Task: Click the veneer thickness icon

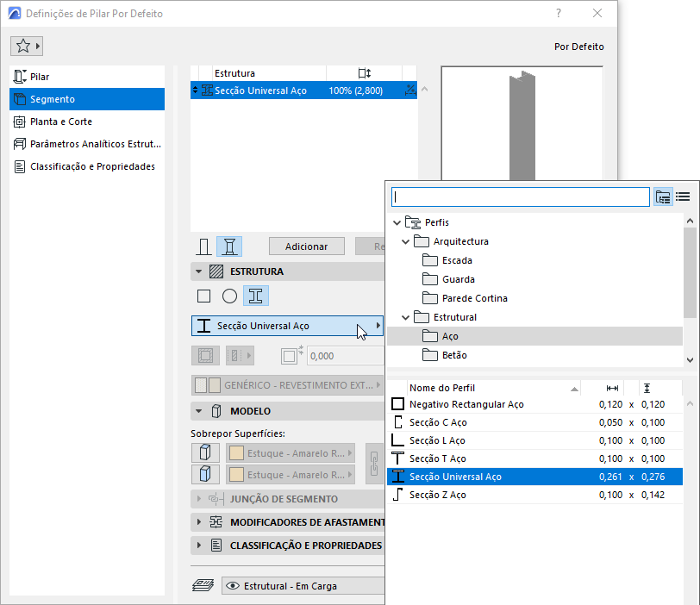Action: pos(292,355)
